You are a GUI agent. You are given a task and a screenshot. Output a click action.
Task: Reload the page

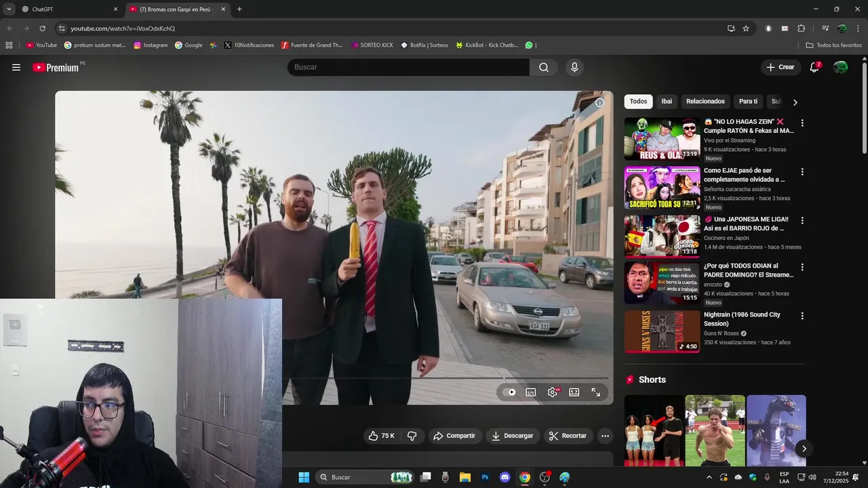pyautogui.click(x=42, y=28)
